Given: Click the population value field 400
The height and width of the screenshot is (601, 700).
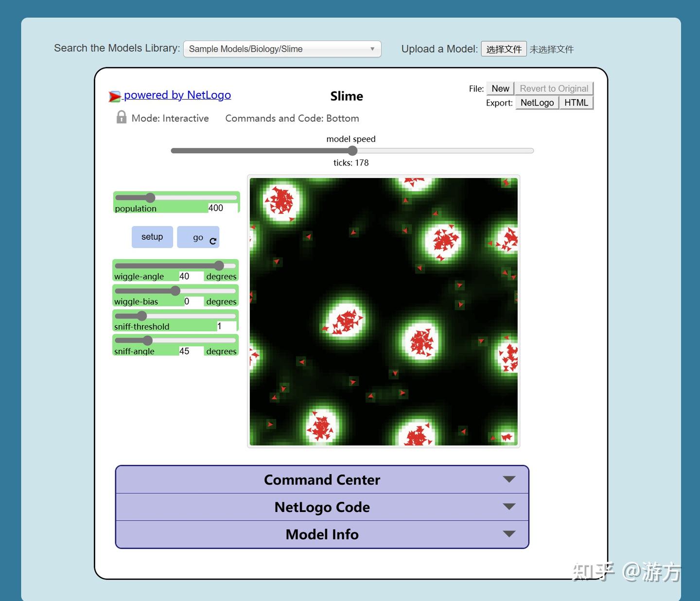Looking at the screenshot, I should pos(223,208).
